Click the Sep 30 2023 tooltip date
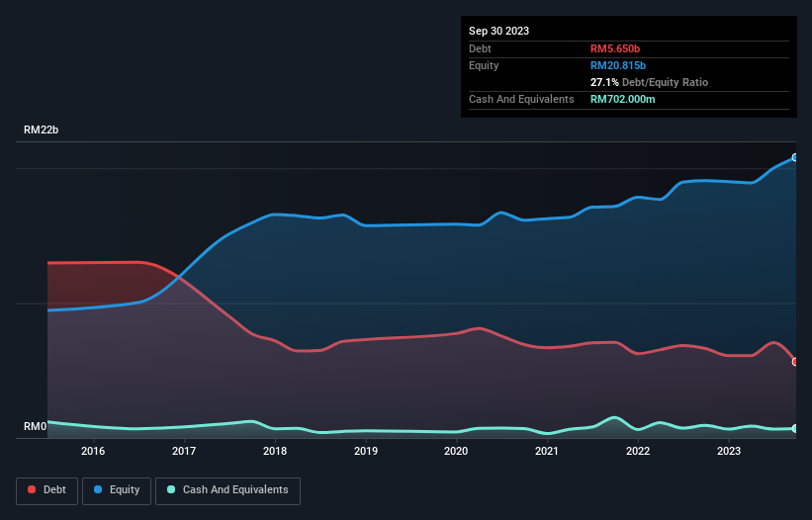This screenshot has width=812, height=520. tap(498, 31)
